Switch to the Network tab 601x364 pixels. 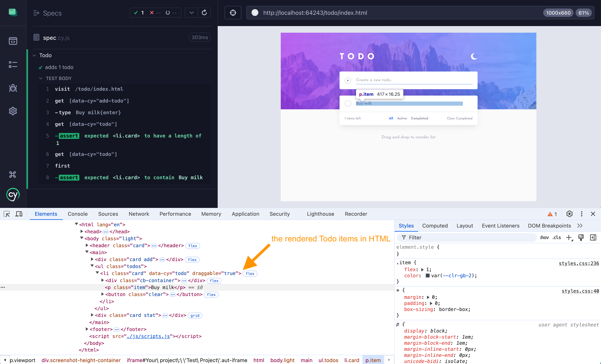(x=139, y=214)
